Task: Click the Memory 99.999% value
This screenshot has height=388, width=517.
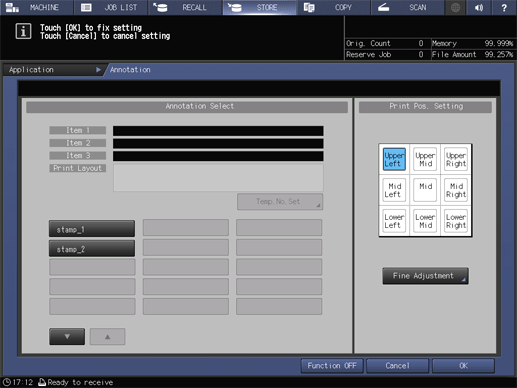Action: [499, 43]
